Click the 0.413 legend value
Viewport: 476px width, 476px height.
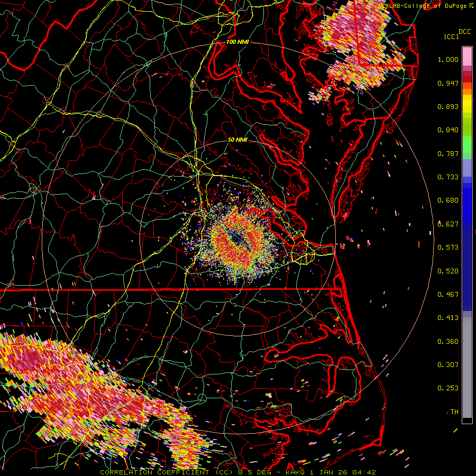pyautogui.click(x=448, y=318)
